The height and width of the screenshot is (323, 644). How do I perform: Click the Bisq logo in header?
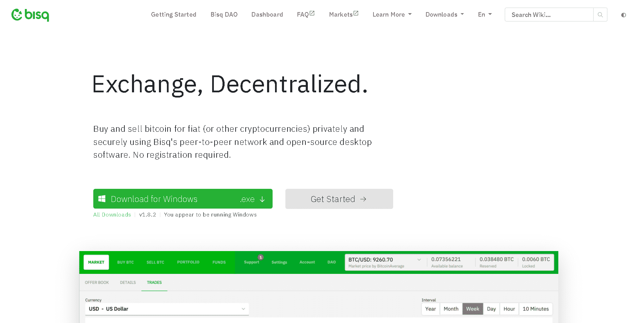click(x=30, y=15)
